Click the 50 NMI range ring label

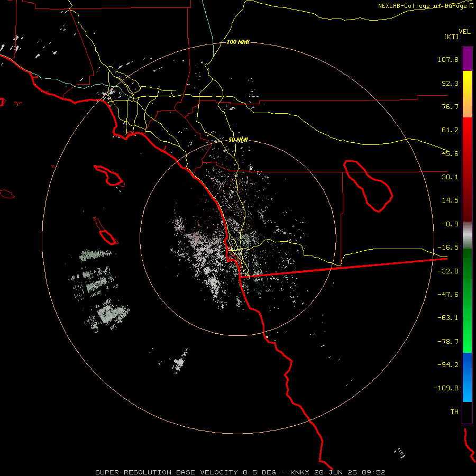[238, 140]
